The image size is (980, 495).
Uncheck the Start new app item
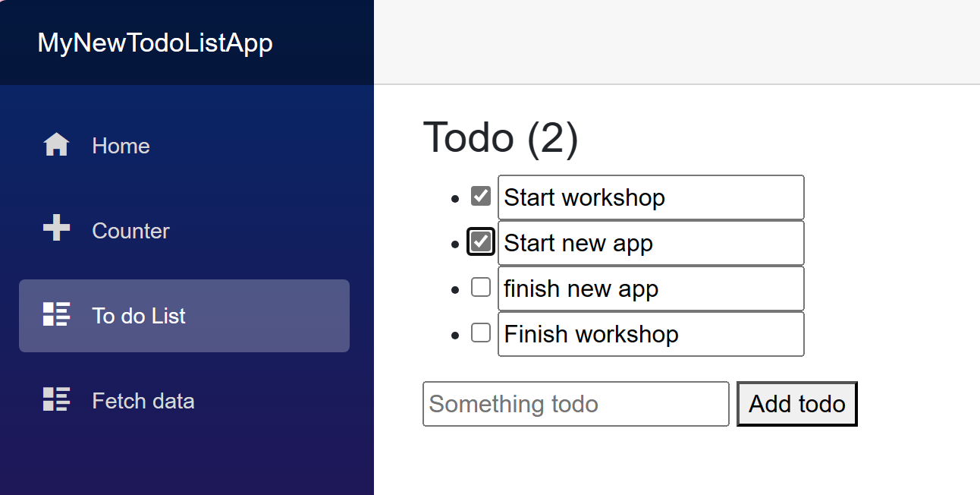480,241
